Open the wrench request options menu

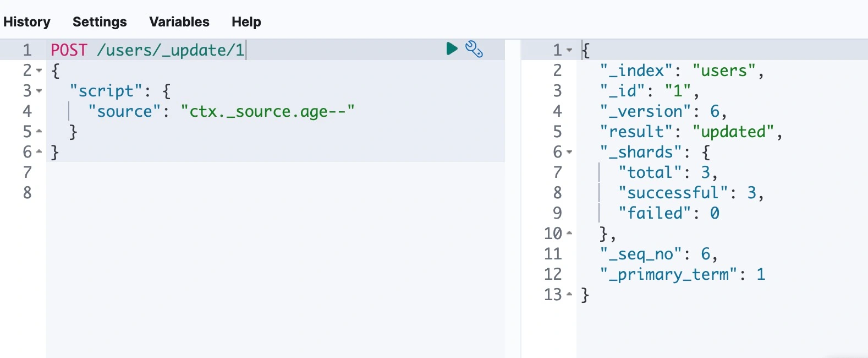pos(474,49)
